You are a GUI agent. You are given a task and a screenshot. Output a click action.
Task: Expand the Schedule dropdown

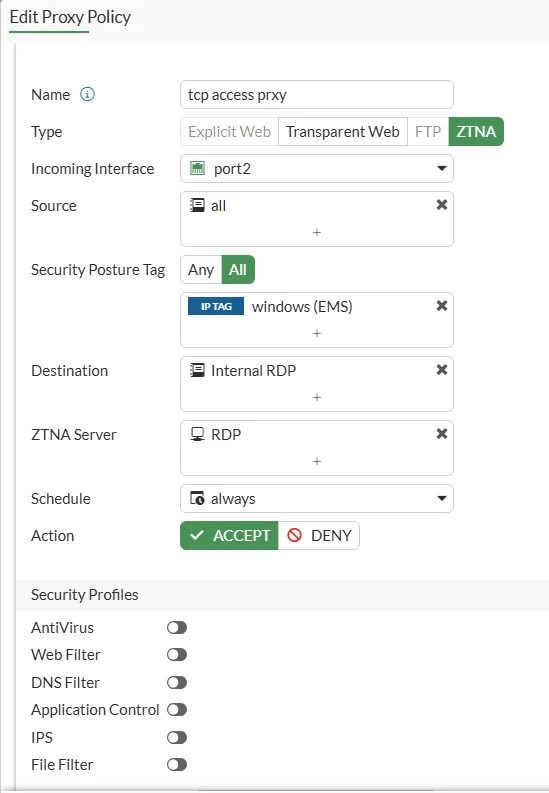[x=317, y=499]
